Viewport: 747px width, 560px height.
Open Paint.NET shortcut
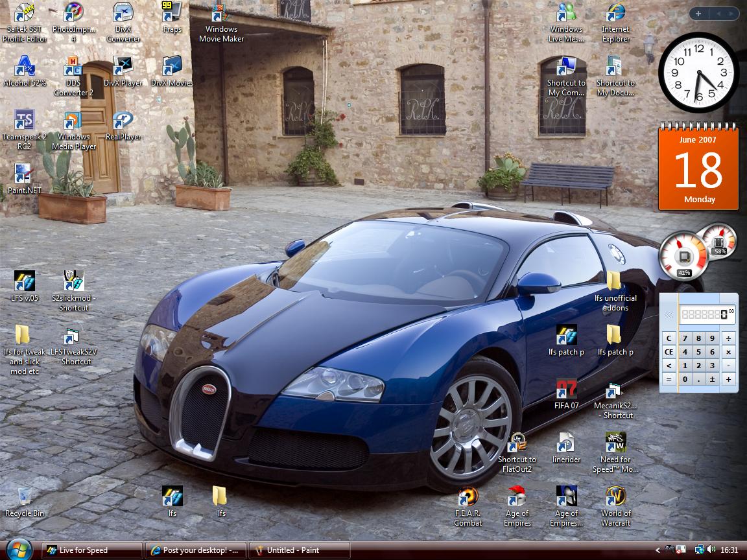[x=24, y=179]
